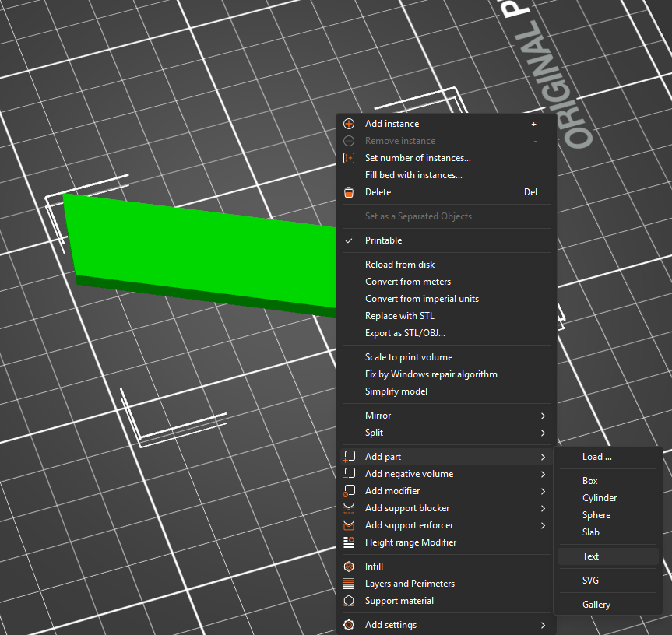Click the Add instance label
Image resolution: width=672 pixels, height=635 pixels.
pyautogui.click(x=392, y=124)
